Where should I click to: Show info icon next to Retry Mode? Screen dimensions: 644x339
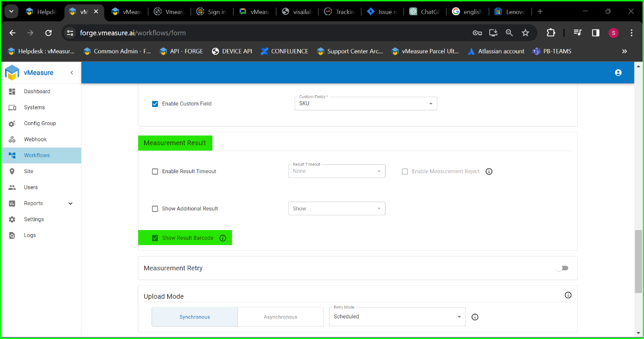(475, 317)
